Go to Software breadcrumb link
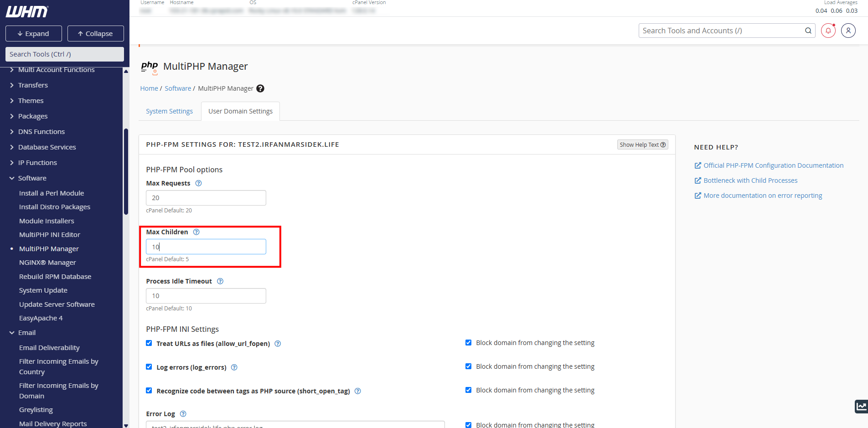Screen dimensions: 868x428 (178, 88)
